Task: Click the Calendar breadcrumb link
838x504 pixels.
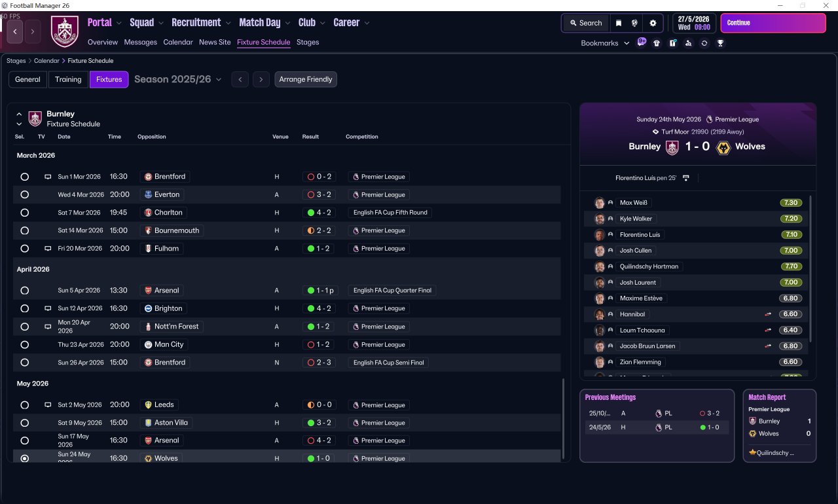Action: coord(47,61)
